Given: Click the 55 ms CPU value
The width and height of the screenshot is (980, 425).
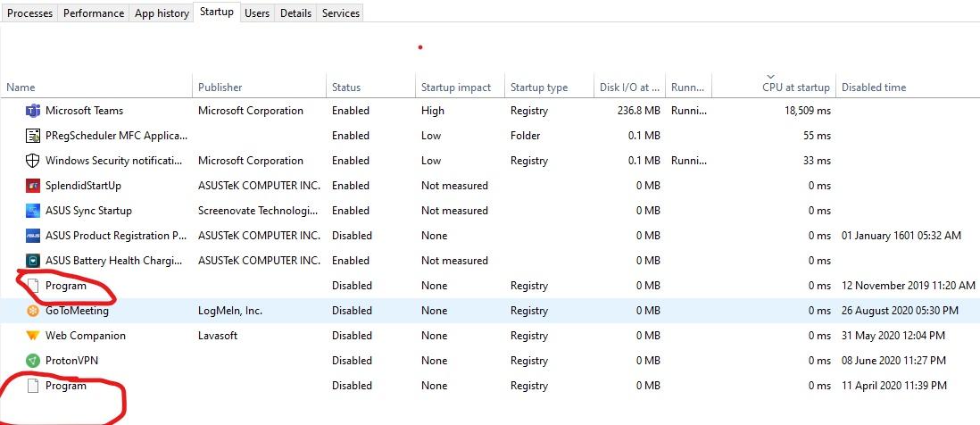Looking at the screenshot, I should (x=817, y=136).
